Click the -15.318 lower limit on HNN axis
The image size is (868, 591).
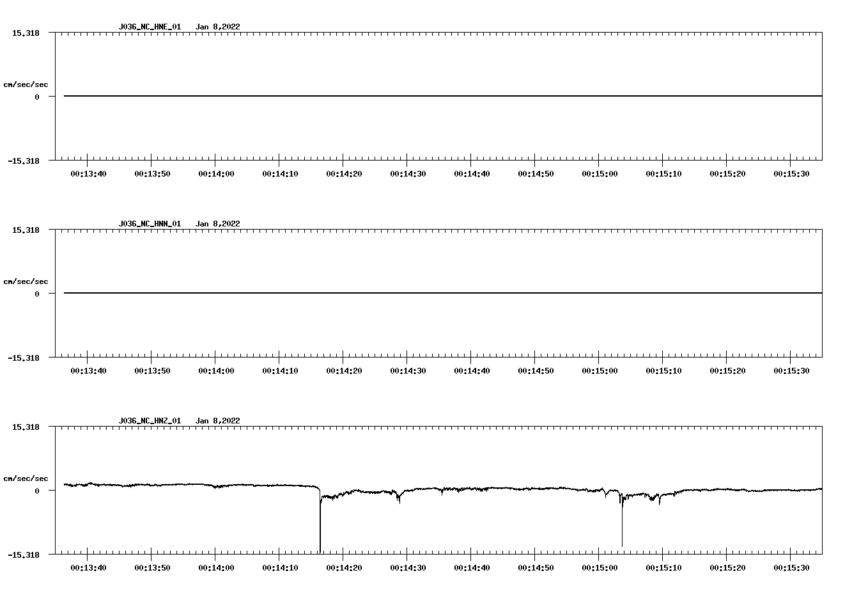[24, 358]
